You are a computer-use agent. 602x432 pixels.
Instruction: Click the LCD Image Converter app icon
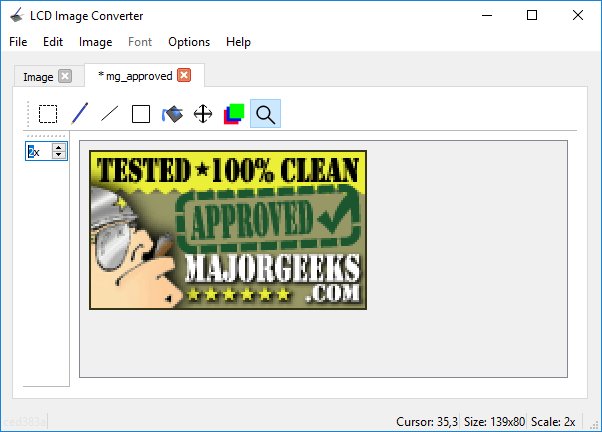pos(17,16)
